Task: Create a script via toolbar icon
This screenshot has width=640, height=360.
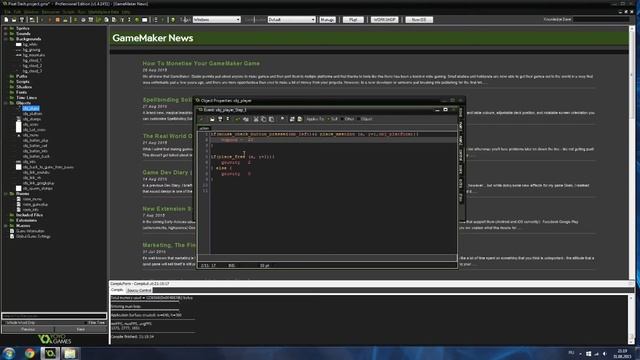Action: coord(106,20)
